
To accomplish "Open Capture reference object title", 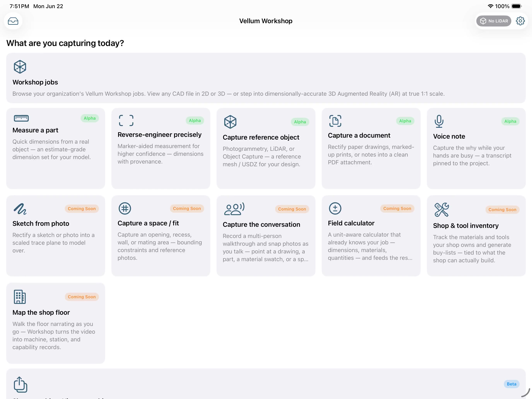I will (261, 137).
